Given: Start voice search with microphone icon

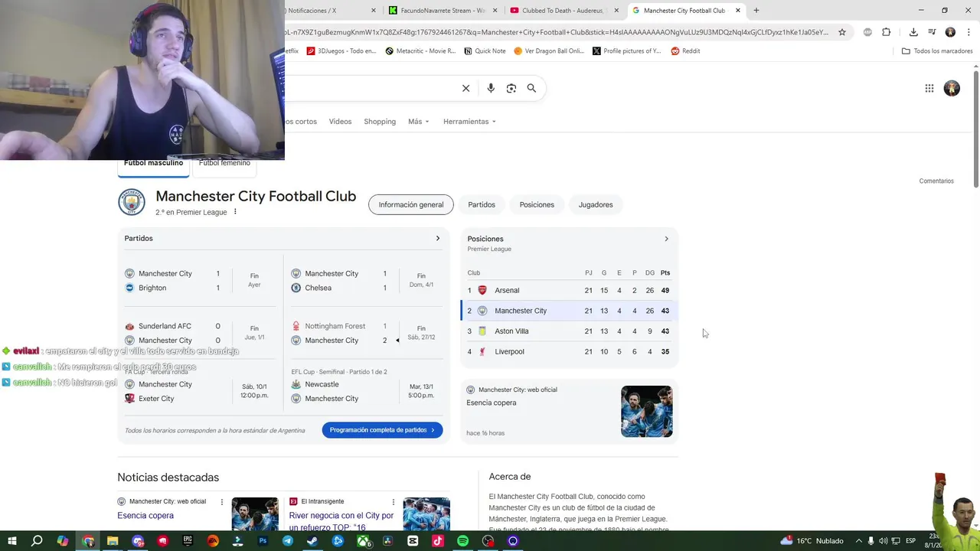Looking at the screenshot, I should pyautogui.click(x=491, y=88).
